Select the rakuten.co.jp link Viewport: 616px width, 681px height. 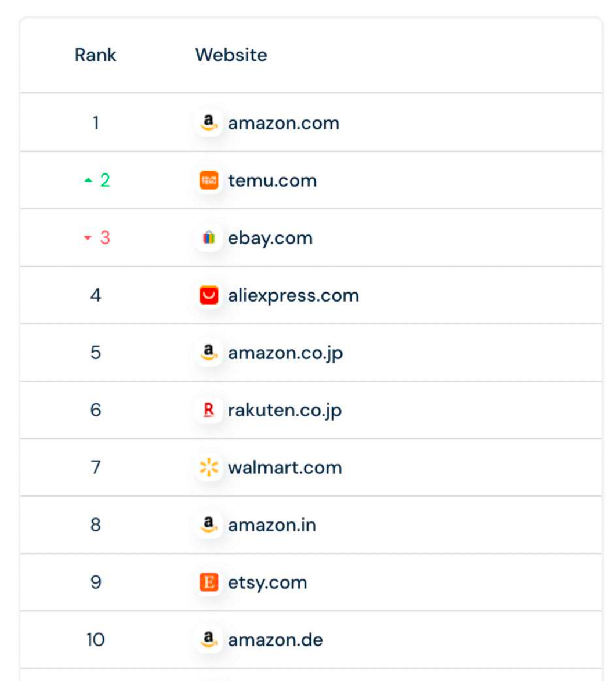click(284, 410)
